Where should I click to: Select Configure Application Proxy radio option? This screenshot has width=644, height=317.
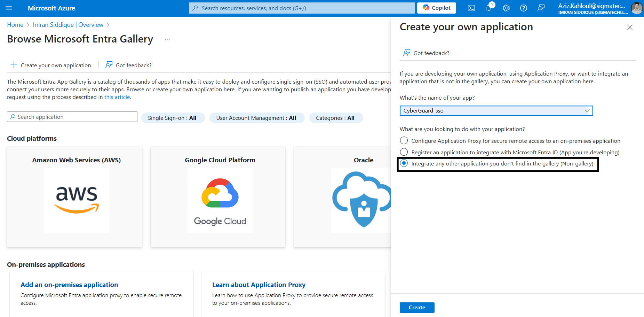coord(404,140)
